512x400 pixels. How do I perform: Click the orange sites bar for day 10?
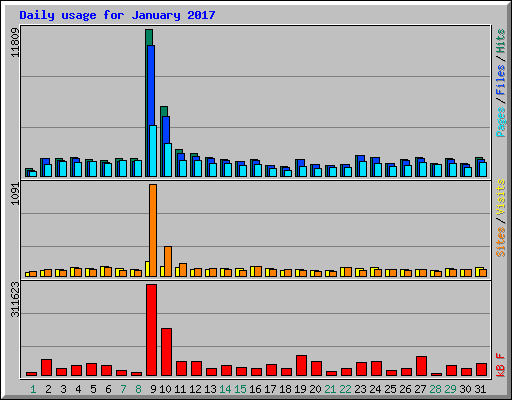click(x=168, y=262)
